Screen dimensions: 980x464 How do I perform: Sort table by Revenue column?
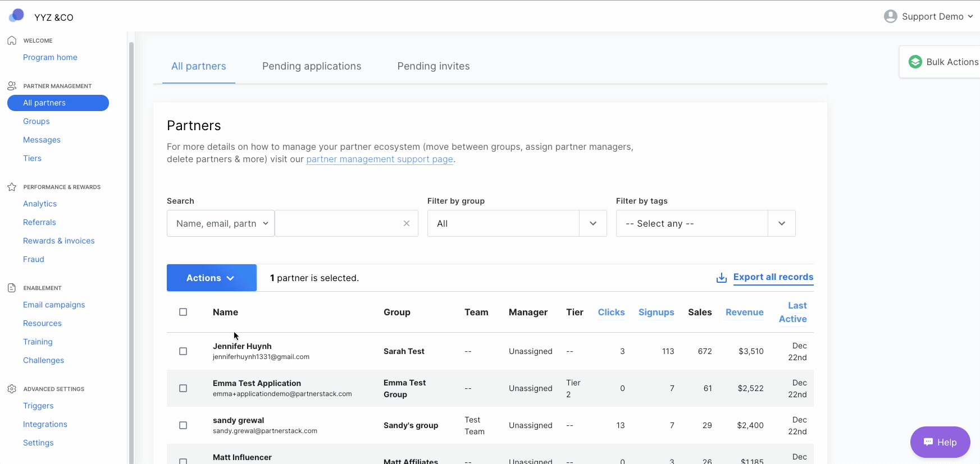tap(744, 312)
